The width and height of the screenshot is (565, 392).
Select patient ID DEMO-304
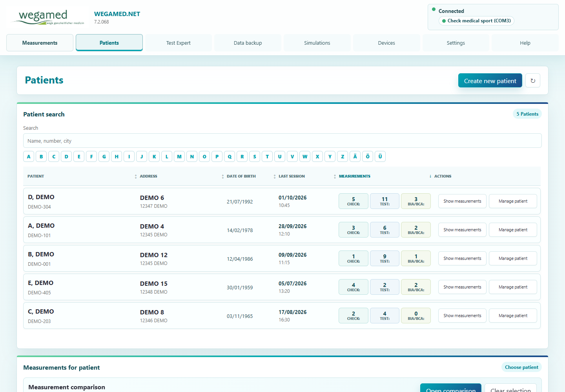[39, 207]
